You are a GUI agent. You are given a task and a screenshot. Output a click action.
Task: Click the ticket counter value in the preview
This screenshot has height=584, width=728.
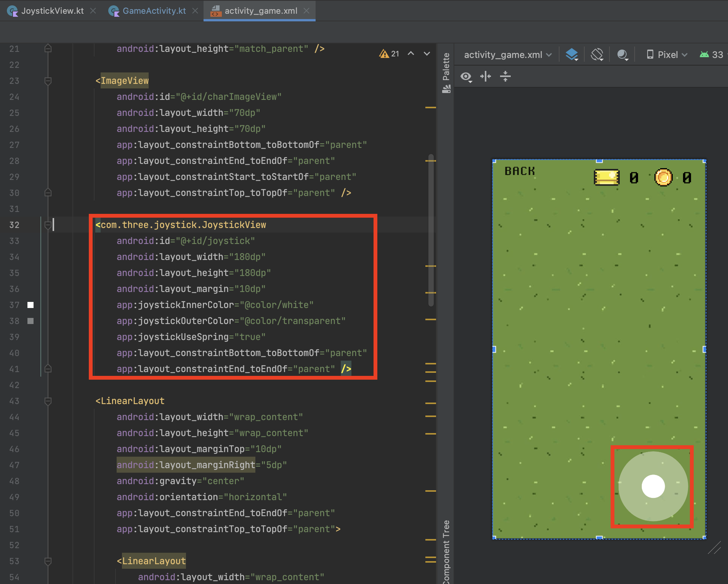point(634,178)
